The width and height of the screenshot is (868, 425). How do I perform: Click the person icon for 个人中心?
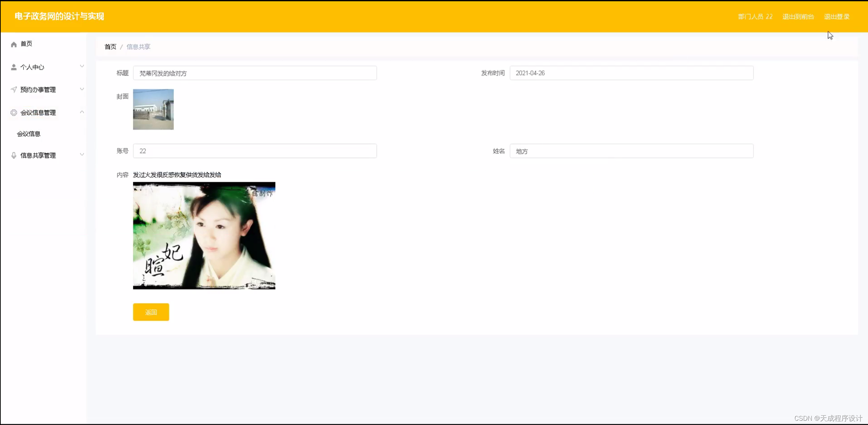14,67
